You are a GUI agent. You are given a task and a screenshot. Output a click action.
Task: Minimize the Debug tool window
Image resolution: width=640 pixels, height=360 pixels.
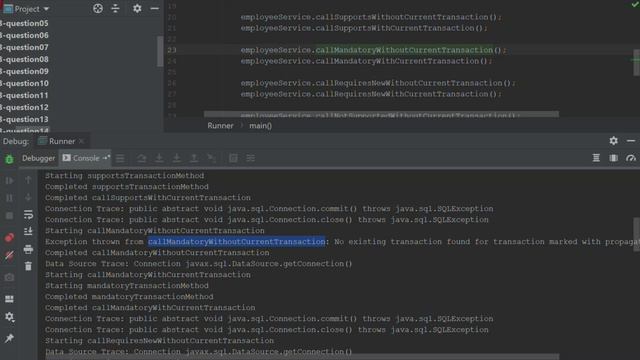click(x=631, y=141)
